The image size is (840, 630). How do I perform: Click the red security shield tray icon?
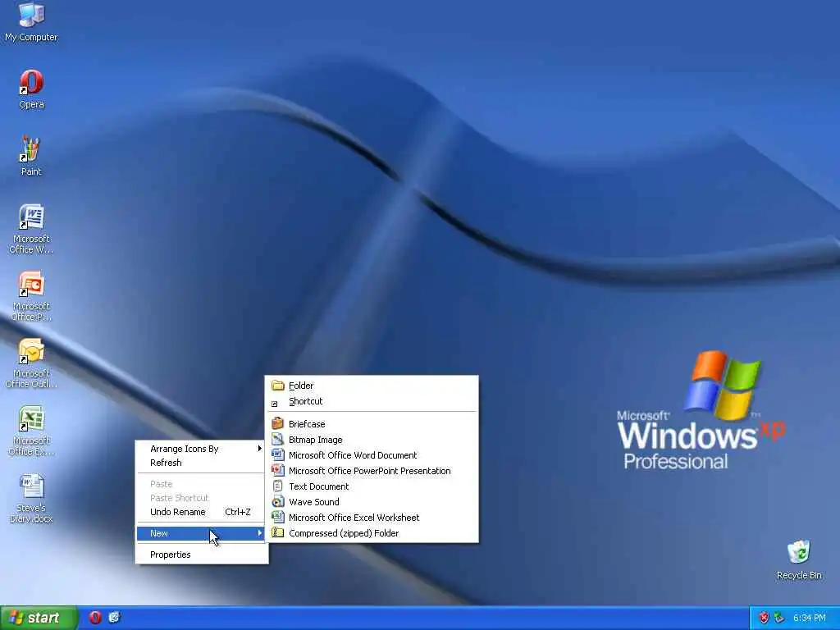coord(764,619)
